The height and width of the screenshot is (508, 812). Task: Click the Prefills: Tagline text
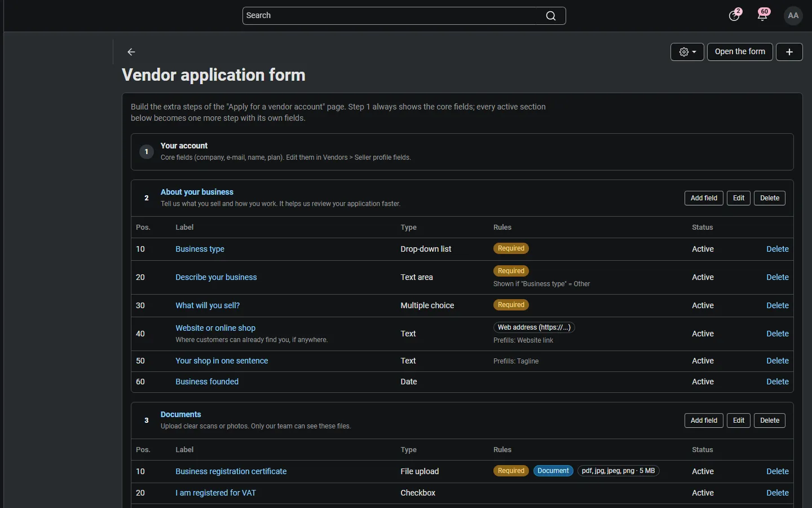(516, 361)
